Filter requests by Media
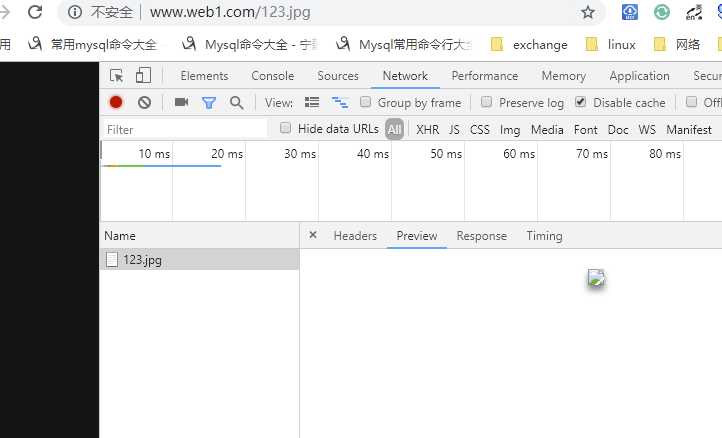Viewport: 722px width, 438px height. click(x=547, y=130)
